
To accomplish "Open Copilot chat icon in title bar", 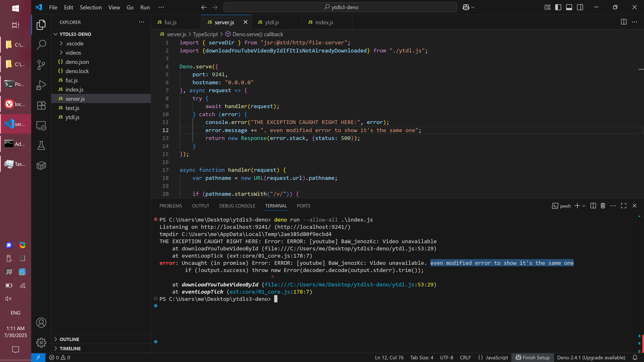I will click(466, 7).
